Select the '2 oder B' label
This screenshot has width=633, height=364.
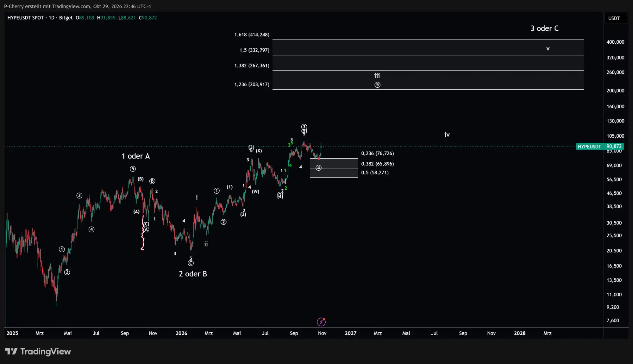tap(193, 274)
